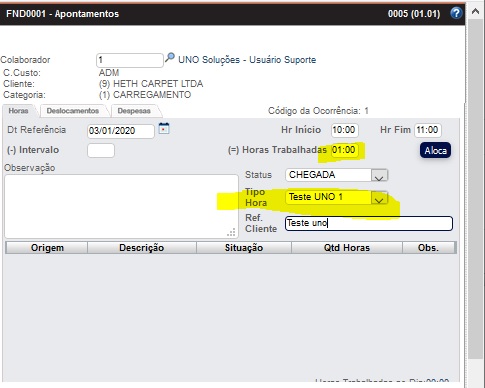Click the scrollbar up arrow
Screen dimensions: 485x388
coord(475,12)
